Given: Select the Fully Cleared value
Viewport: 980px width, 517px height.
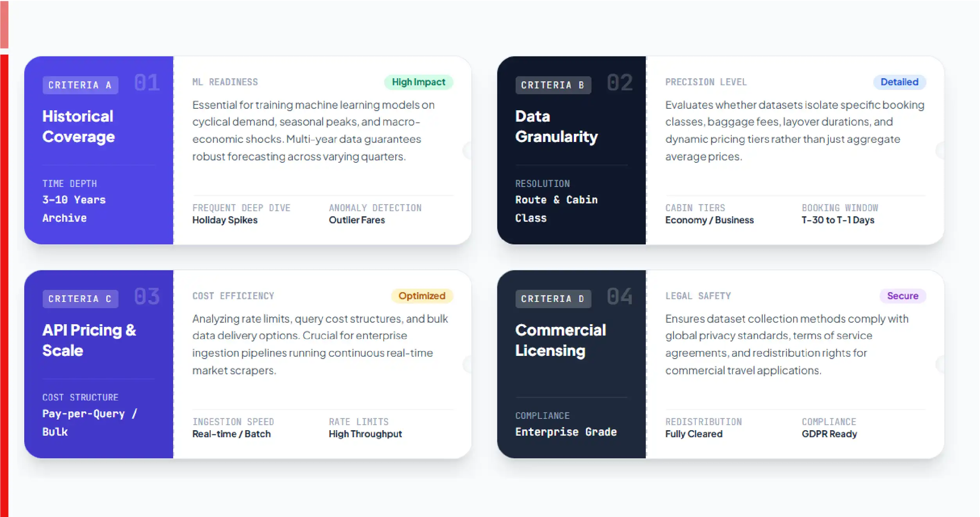Looking at the screenshot, I should (693, 434).
